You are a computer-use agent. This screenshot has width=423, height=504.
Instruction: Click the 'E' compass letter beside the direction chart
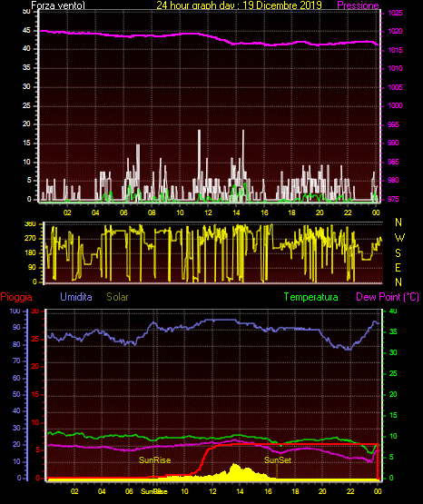tap(398, 267)
